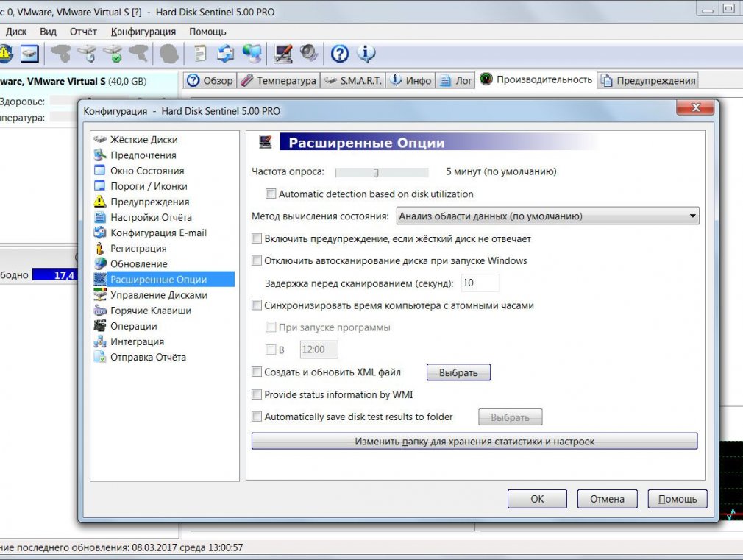
Task: Click the speaker toolbar icon
Action: [308, 54]
